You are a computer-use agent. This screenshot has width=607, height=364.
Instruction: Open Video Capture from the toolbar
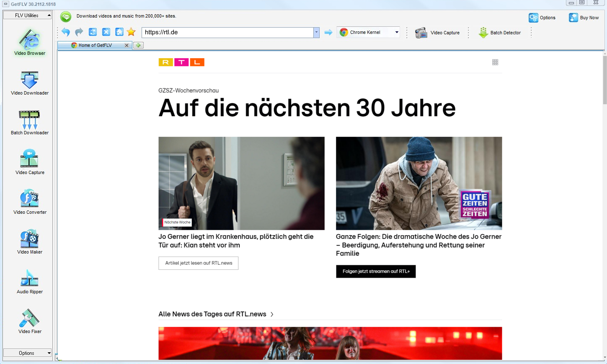[437, 33]
